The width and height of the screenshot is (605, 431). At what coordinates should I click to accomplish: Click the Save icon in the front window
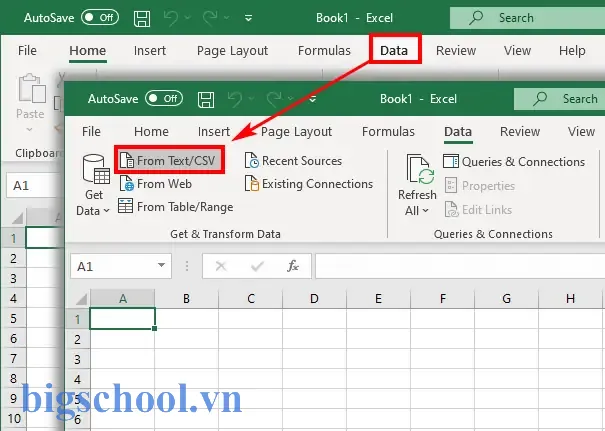tap(206, 99)
